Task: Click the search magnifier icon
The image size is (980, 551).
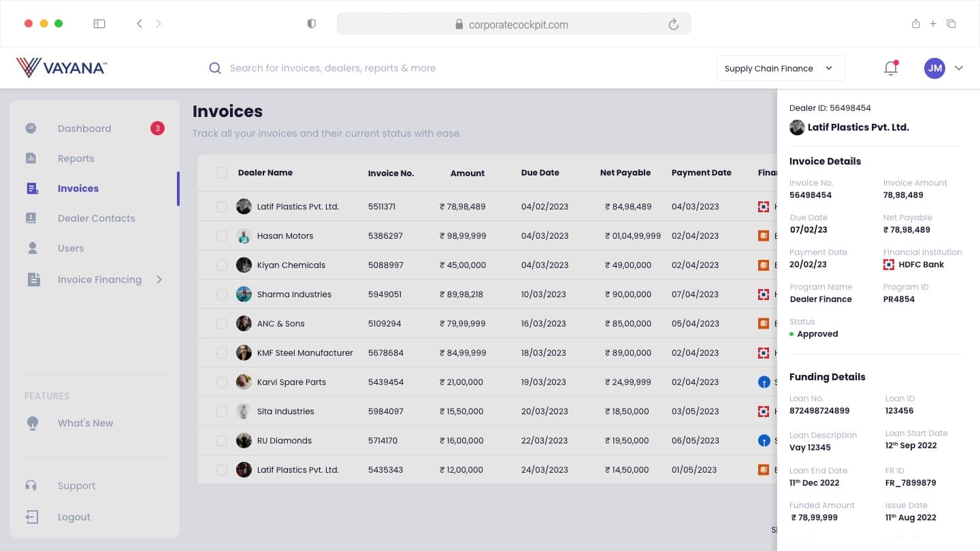Action: (x=215, y=68)
